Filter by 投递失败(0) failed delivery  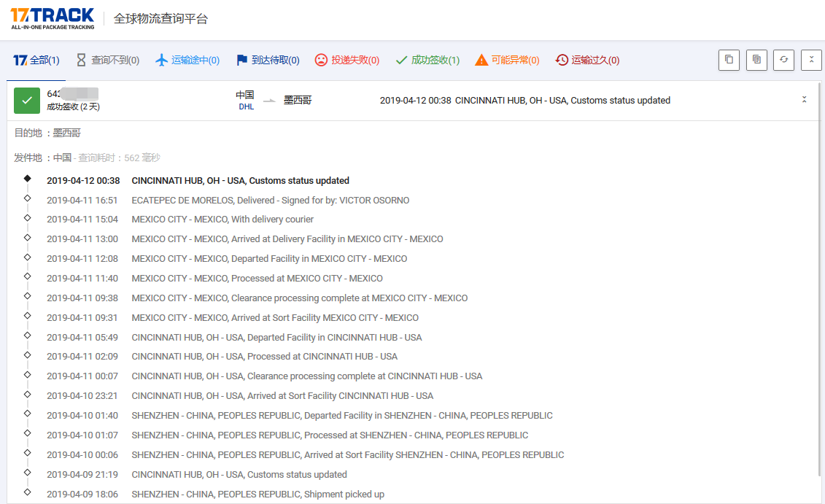[x=347, y=61]
